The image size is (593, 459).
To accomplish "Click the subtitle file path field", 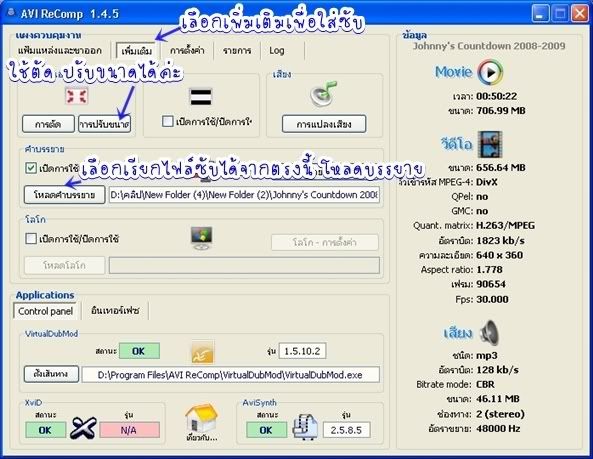I will point(244,195).
